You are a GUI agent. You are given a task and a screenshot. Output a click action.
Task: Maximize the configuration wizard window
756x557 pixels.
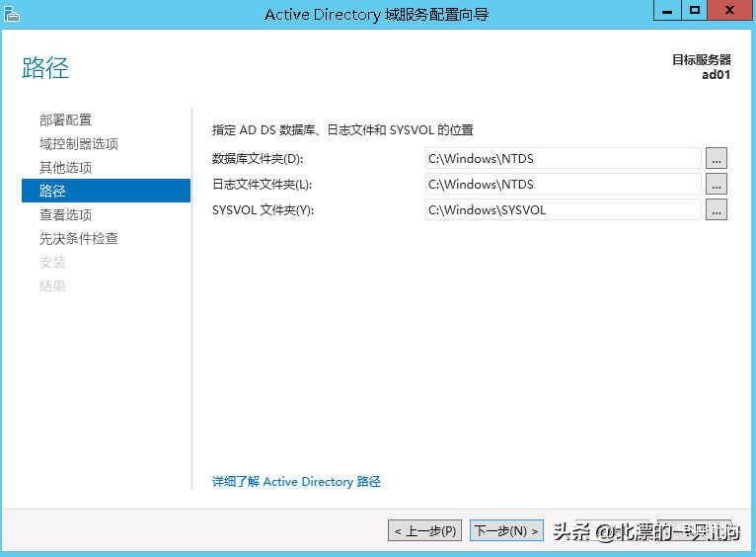pyautogui.click(x=694, y=10)
